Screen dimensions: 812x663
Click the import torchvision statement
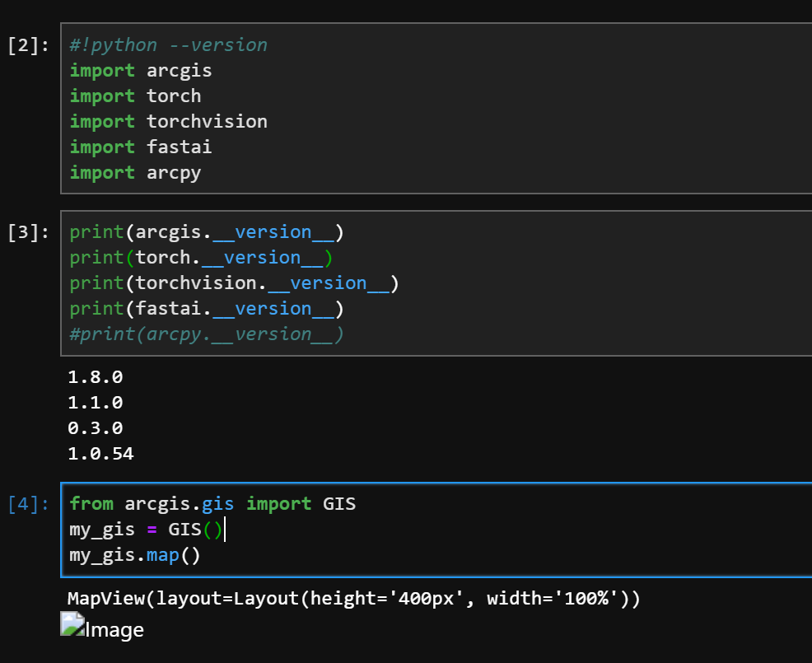tap(168, 121)
